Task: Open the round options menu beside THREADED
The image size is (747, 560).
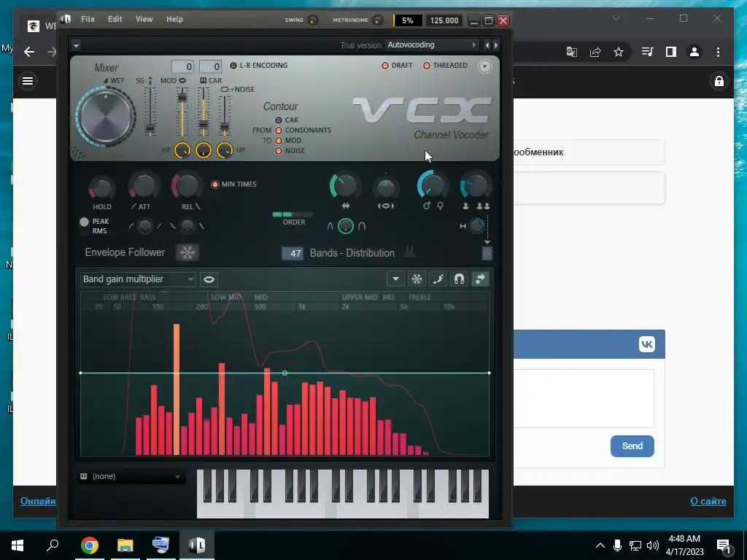Action: coord(484,66)
